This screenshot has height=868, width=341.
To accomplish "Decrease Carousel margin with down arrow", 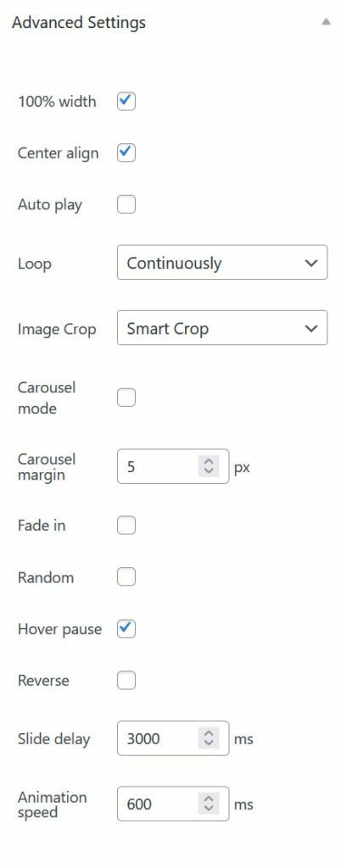I will [x=209, y=472].
